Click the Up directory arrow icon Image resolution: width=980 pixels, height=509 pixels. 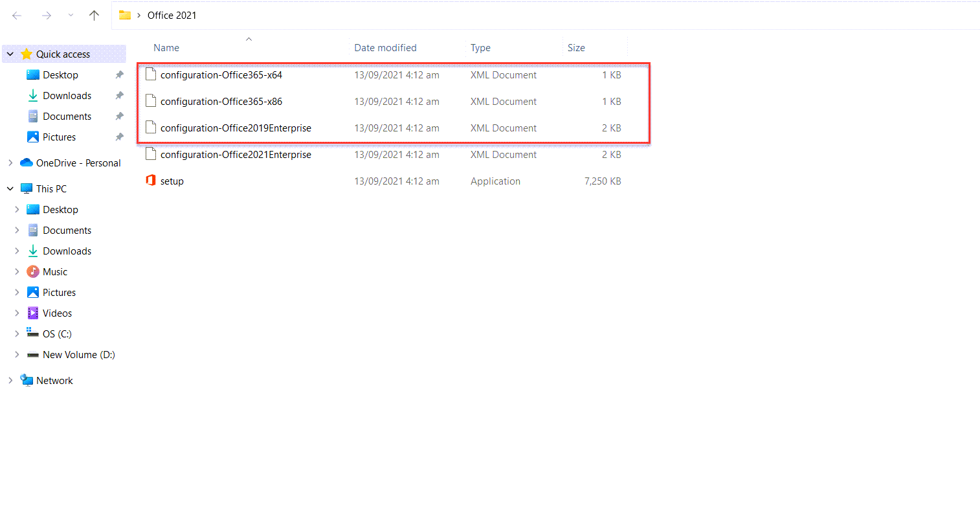pyautogui.click(x=94, y=16)
